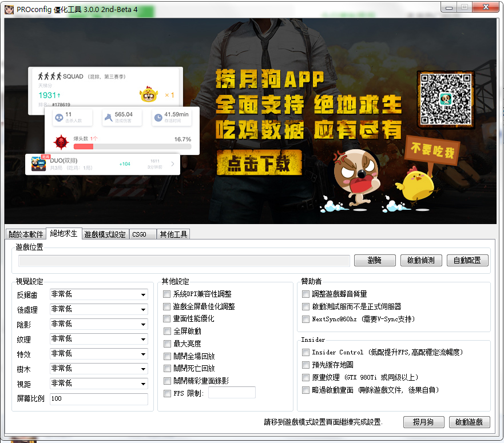Click the angry dog mascot in banner
504x443 pixels.
[x=356, y=178]
